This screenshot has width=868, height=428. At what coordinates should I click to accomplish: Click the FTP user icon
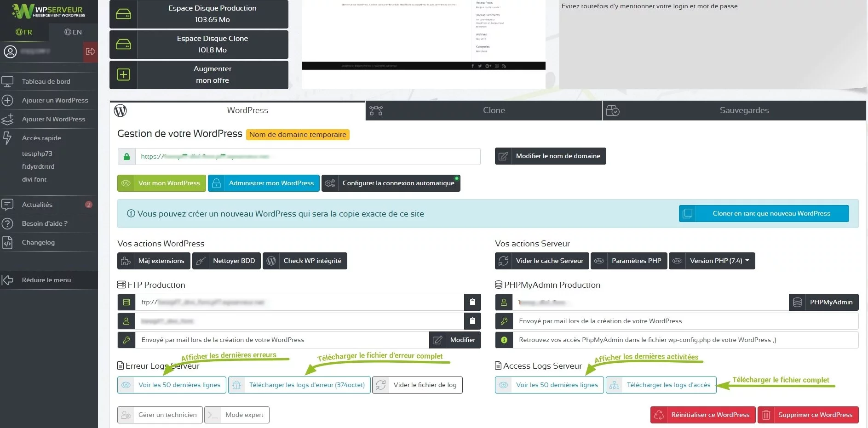point(126,321)
